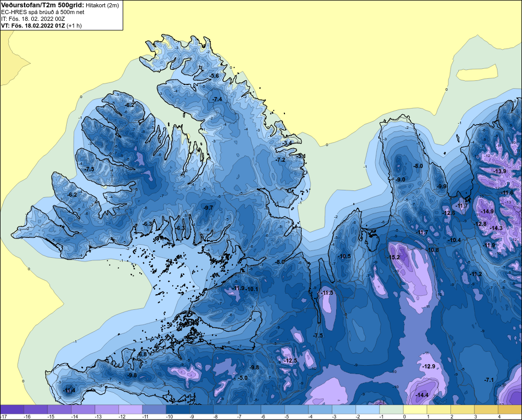Click the -7.4 temperature label
This screenshot has height=420, width=522.
(217, 99)
